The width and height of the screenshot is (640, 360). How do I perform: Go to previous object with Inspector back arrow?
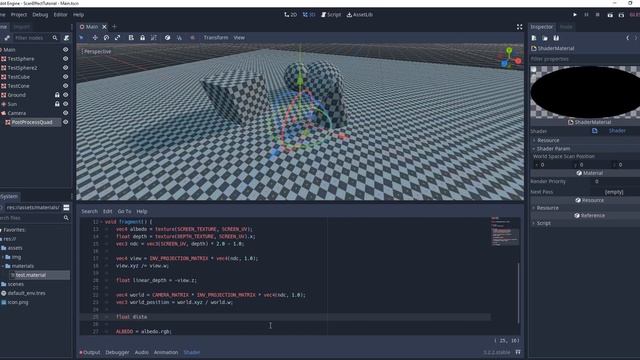pyautogui.click(x=627, y=38)
